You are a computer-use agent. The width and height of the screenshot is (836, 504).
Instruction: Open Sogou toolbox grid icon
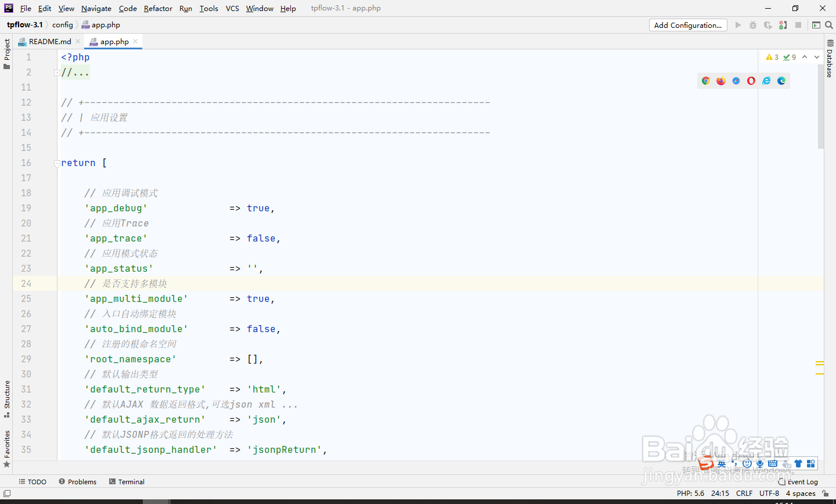point(811,463)
